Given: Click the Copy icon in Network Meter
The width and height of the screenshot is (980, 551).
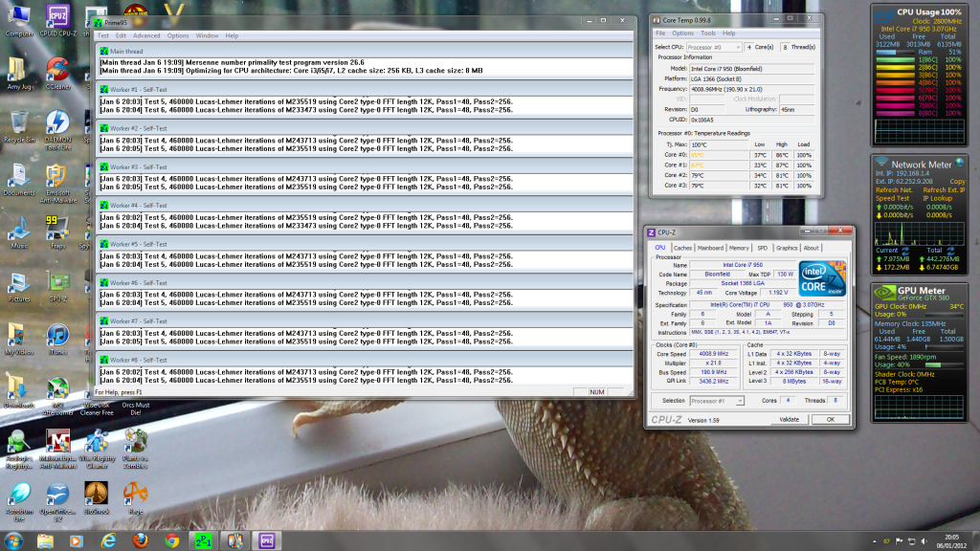Looking at the screenshot, I should [958, 182].
